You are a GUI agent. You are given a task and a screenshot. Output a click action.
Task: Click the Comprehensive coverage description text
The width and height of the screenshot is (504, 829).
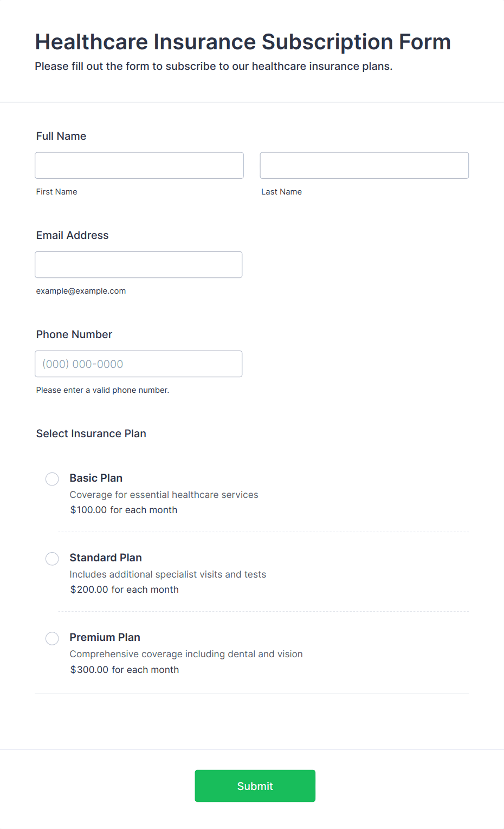[x=186, y=654]
